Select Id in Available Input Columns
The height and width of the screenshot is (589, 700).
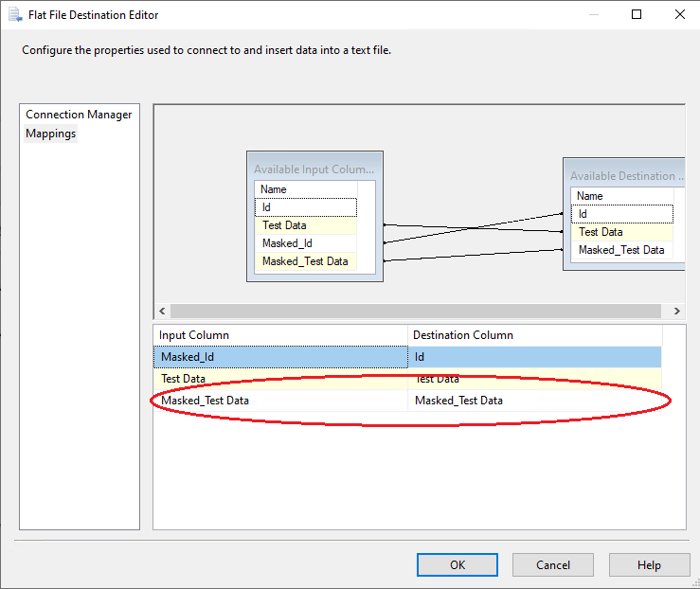point(306,207)
